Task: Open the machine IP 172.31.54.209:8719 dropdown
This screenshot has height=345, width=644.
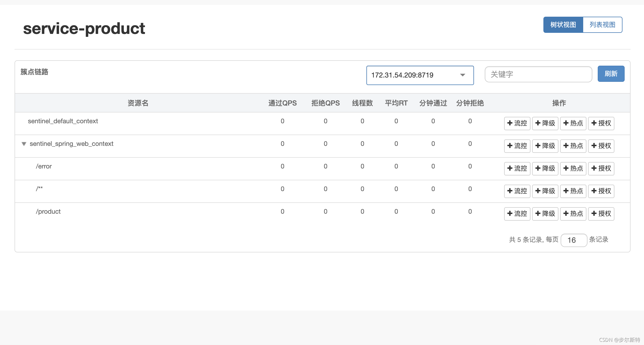Action: pos(414,75)
